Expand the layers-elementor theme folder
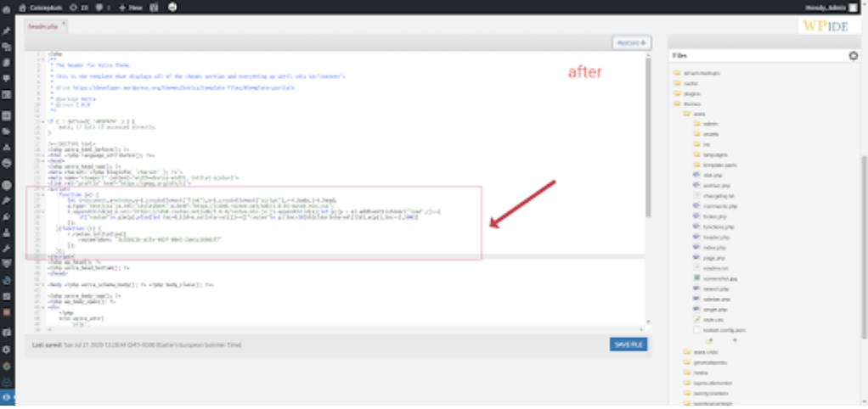This screenshot has height=409, width=868. point(708,383)
